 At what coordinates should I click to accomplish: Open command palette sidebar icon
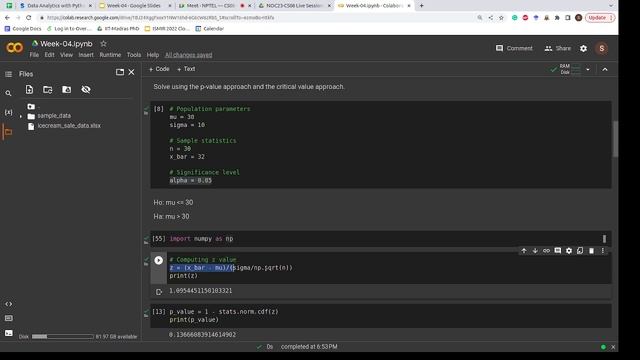(9, 318)
